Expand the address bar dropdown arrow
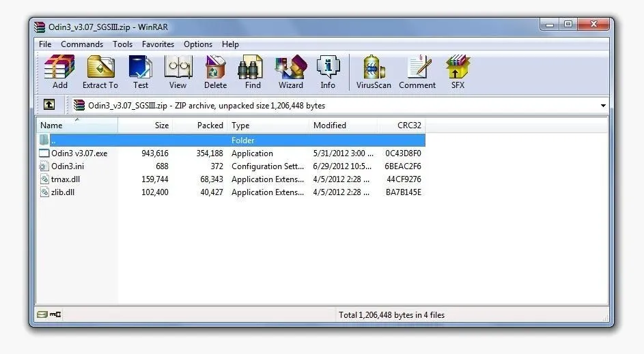 click(603, 106)
